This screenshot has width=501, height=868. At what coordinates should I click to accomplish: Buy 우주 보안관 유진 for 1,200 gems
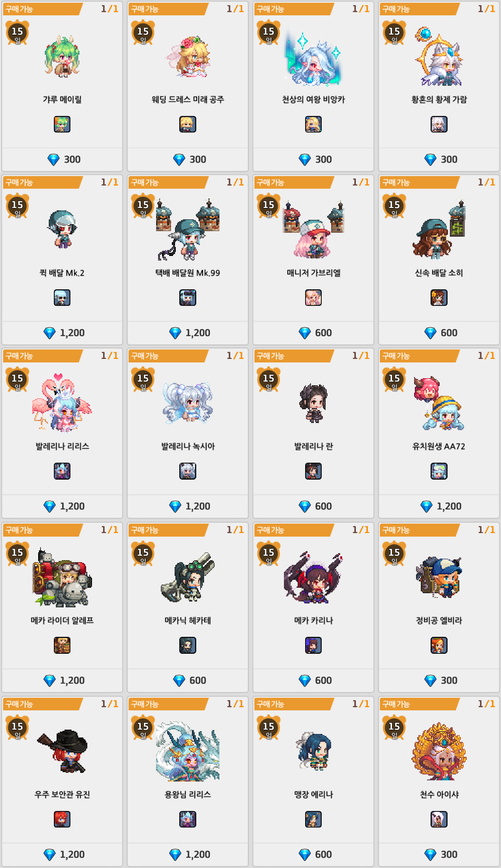pyautogui.click(x=62, y=854)
